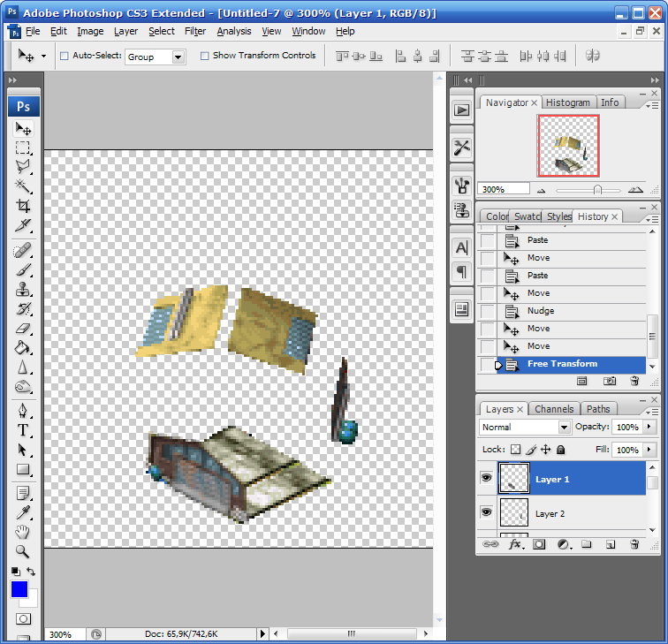668x644 pixels.
Task: Select the Lasso tool
Action: (x=23, y=167)
